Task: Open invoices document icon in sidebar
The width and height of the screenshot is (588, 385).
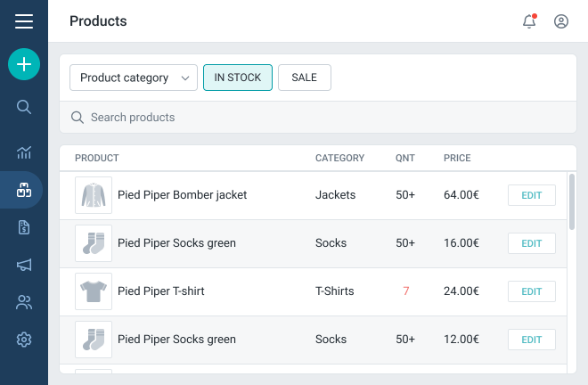Action: [x=24, y=227]
